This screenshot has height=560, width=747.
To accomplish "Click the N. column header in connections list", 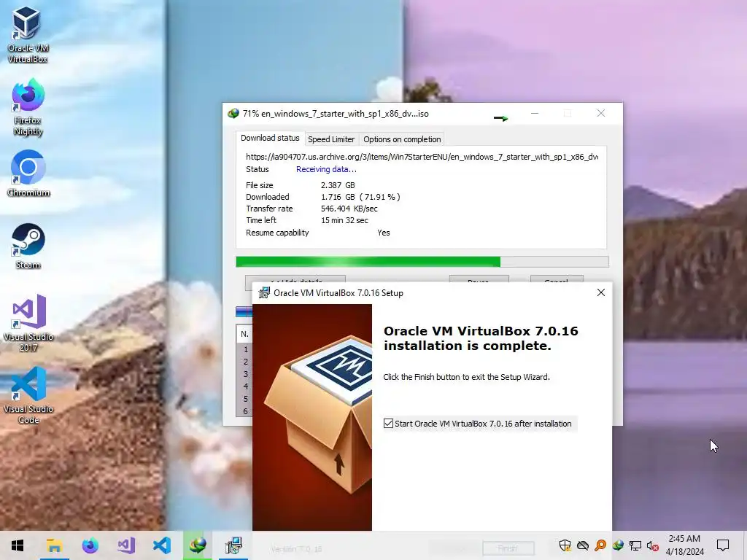I will click(244, 334).
